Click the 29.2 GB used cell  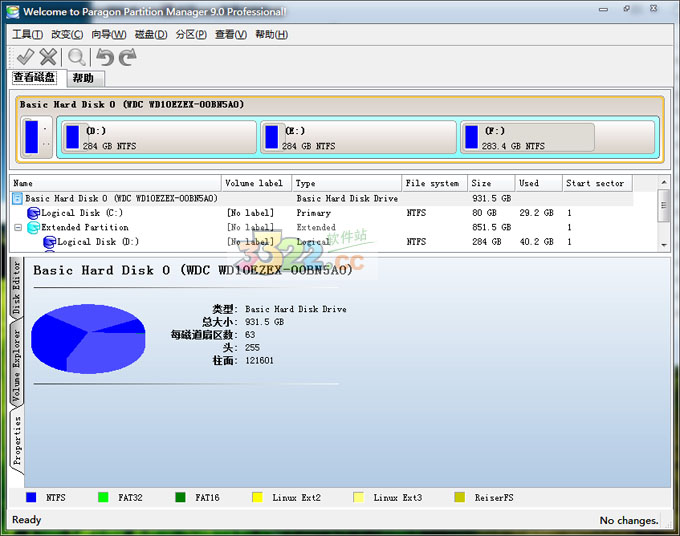[536, 213]
